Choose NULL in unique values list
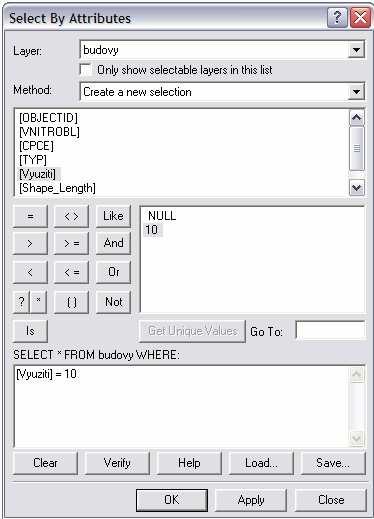 pos(162,216)
